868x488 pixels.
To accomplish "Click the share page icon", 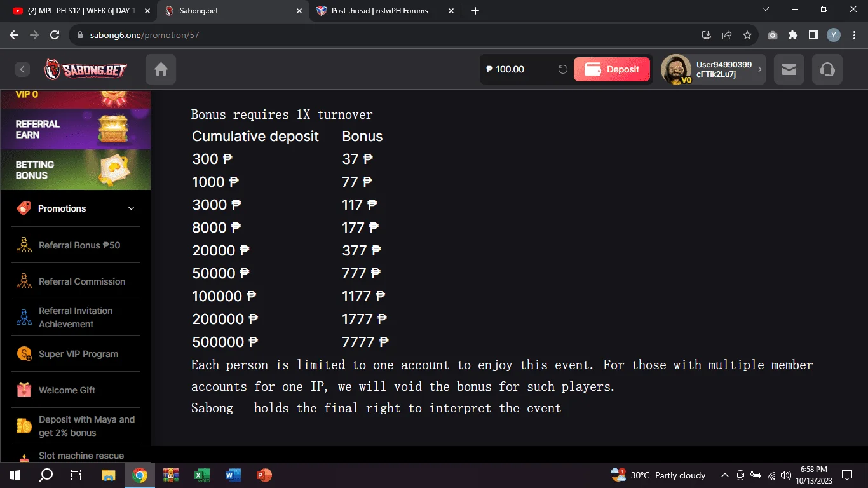I will [x=727, y=35].
